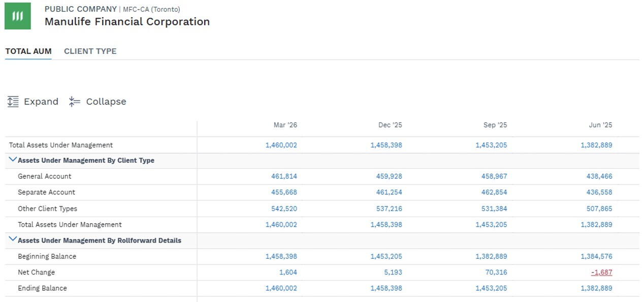Viewport: 644px width, 302px height.
Task: Click Separate Account Sep '25 value 462,854
Action: [494, 193]
